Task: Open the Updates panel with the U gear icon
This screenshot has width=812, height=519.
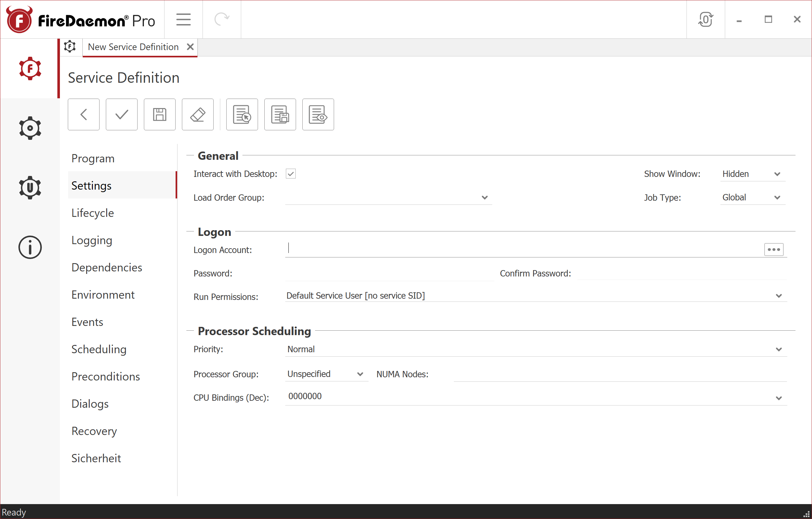Action: 30,188
